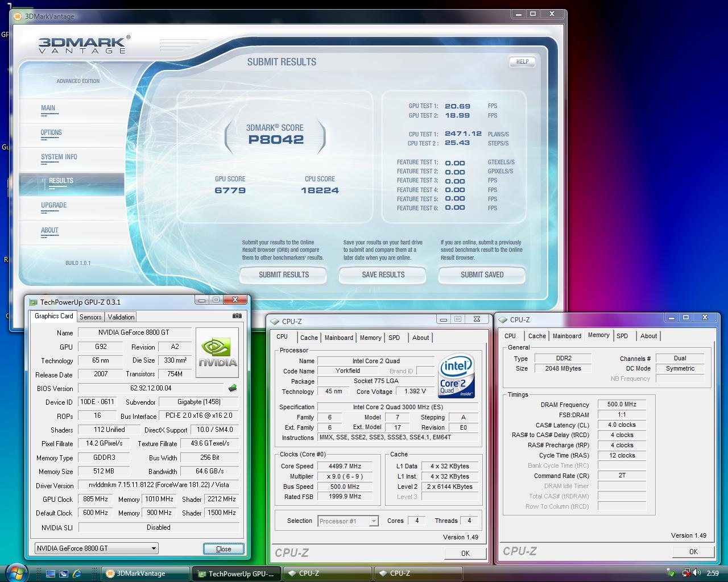Open About tab in left CPU-Z window
This screenshot has width=728, height=582.
[x=421, y=338]
